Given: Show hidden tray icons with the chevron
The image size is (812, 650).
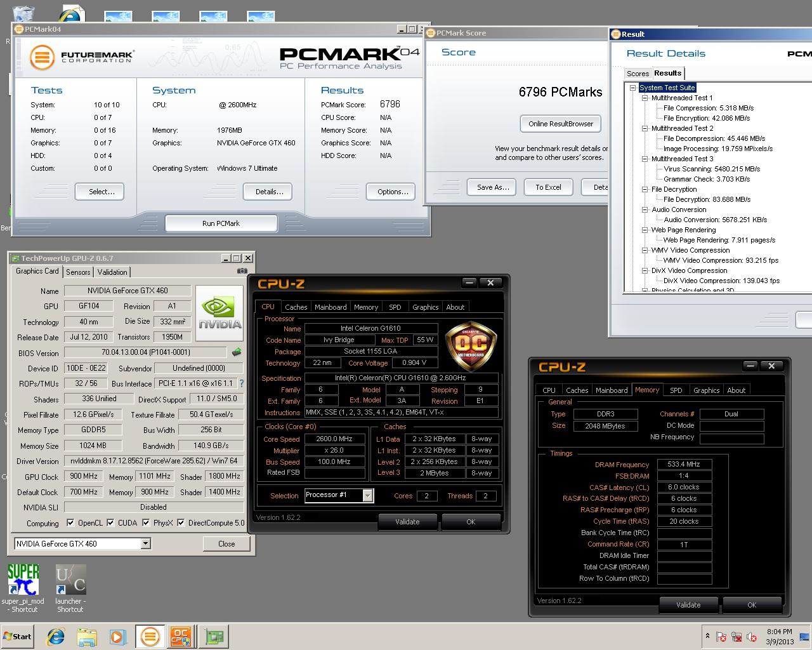Looking at the screenshot, I should click(707, 636).
